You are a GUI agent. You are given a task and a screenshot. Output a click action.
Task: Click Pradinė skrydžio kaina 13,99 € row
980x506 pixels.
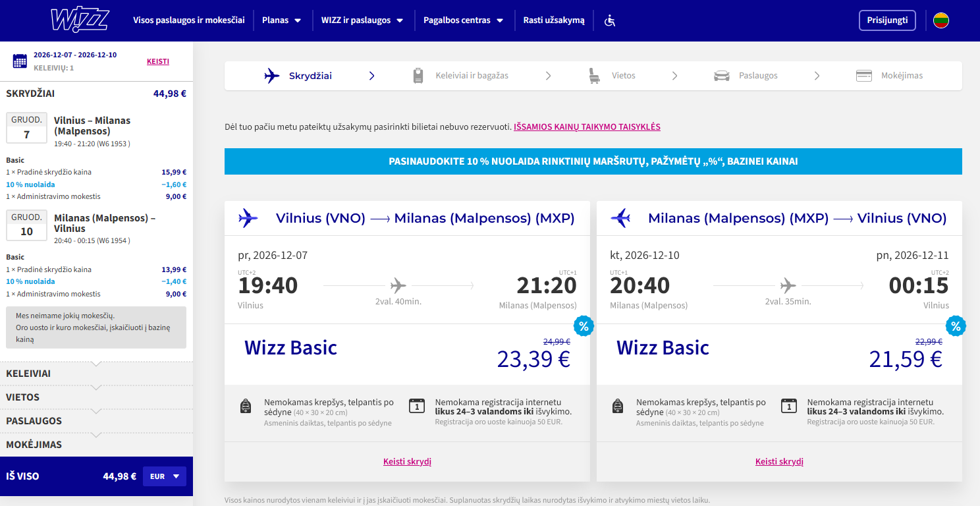[96, 270]
